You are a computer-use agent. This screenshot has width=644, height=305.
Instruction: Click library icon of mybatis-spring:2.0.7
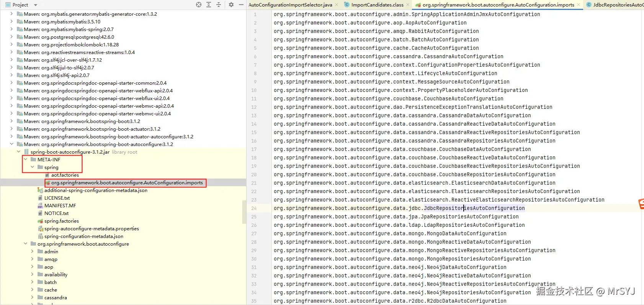pyautogui.click(x=20, y=29)
